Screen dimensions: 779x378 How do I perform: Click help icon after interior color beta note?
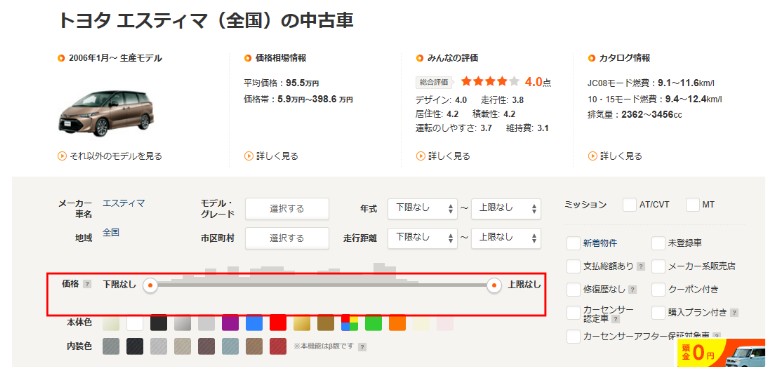[x=362, y=347]
